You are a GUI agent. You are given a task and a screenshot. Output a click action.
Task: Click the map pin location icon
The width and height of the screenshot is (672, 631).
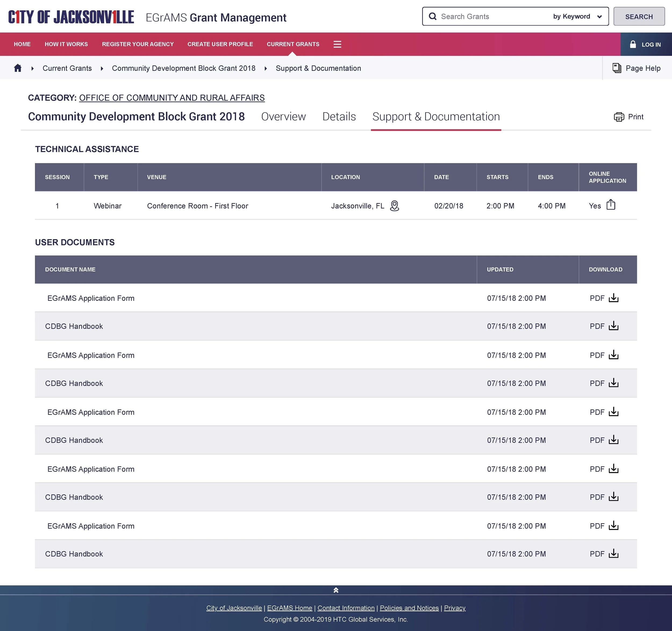click(x=394, y=206)
